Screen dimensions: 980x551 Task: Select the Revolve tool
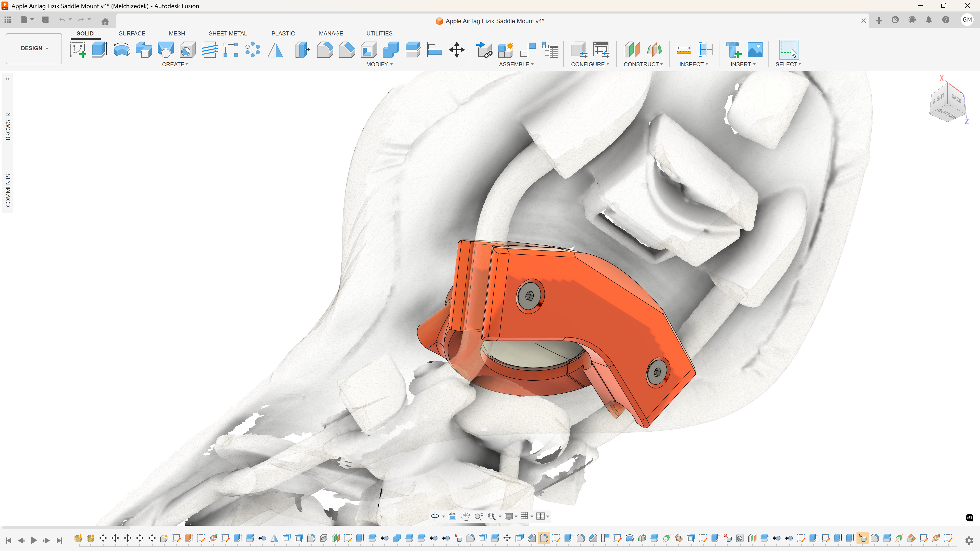[x=122, y=50]
